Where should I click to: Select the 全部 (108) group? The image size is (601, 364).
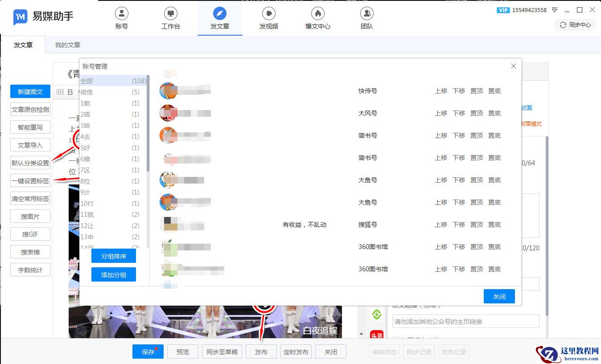113,81
